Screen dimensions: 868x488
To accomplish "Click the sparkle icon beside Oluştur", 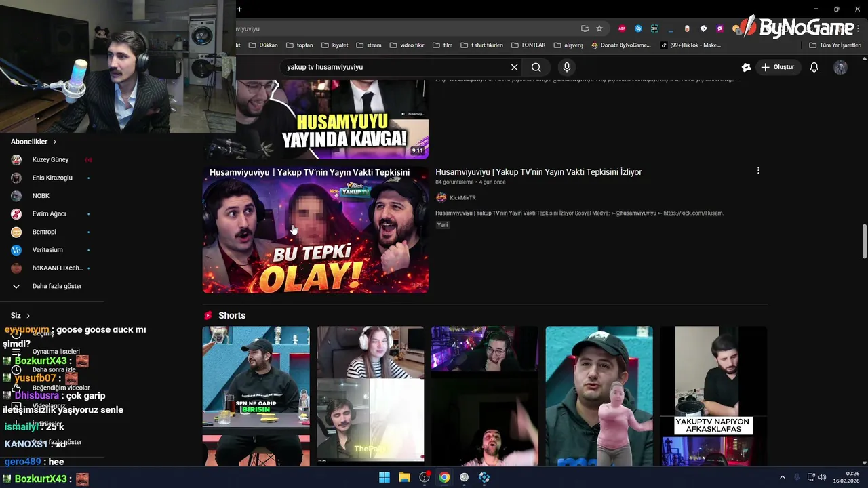I will click(x=746, y=67).
